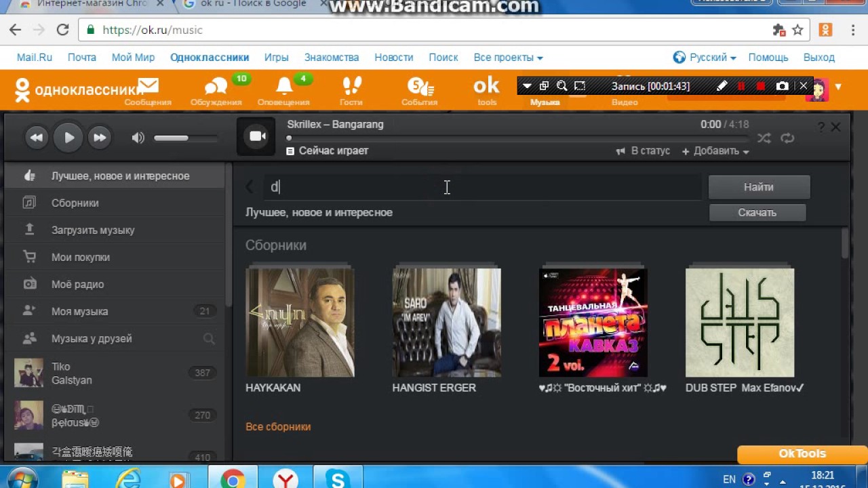Open the Windows Start menu
This screenshot has height=488, width=868.
[22, 479]
